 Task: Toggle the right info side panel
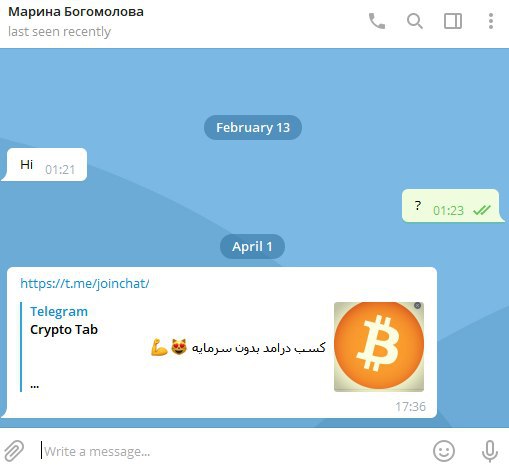[453, 21]
